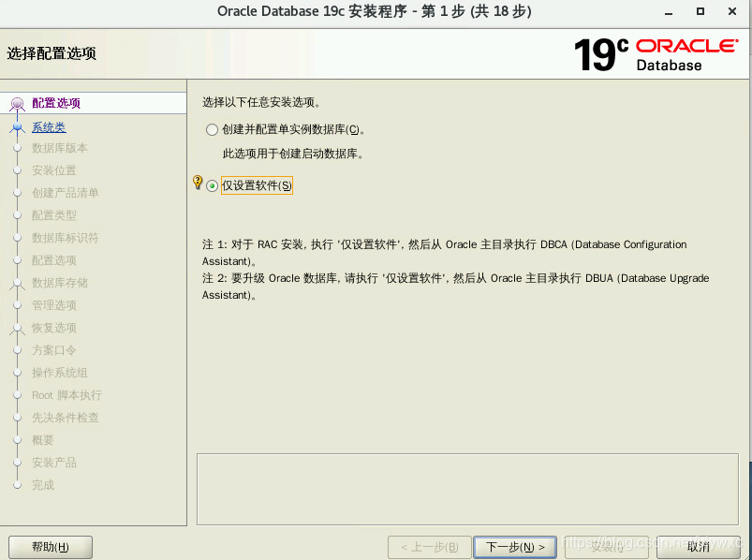
Task: Click the 帮助(H) button
Action: coord(51,547)
